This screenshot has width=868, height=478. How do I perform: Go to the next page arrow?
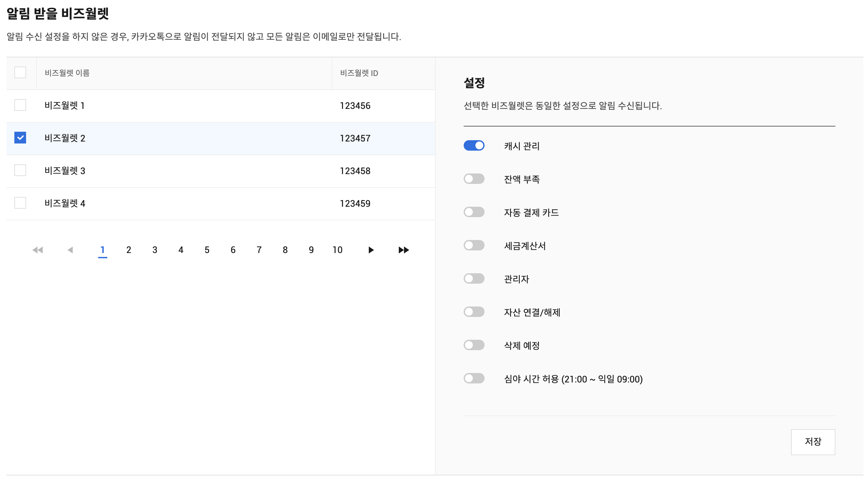tap(371, 250)
